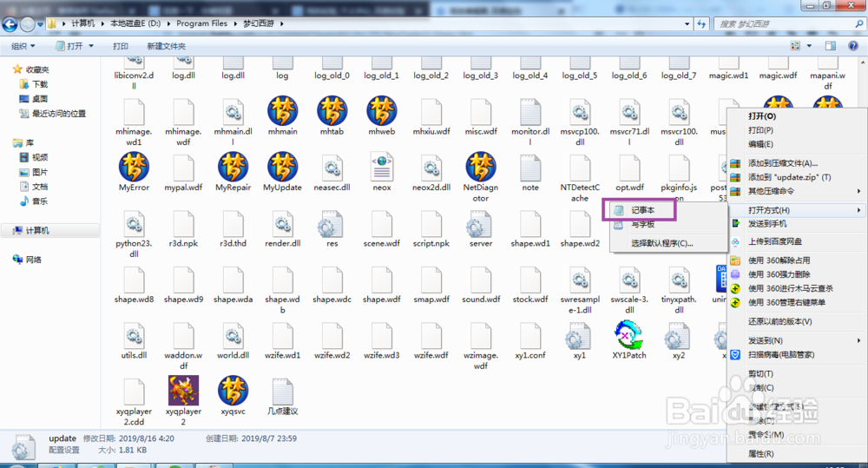Open the mhmain game icon
The height and width of the screenshot is (468, 868).
(x=282, y=111)
